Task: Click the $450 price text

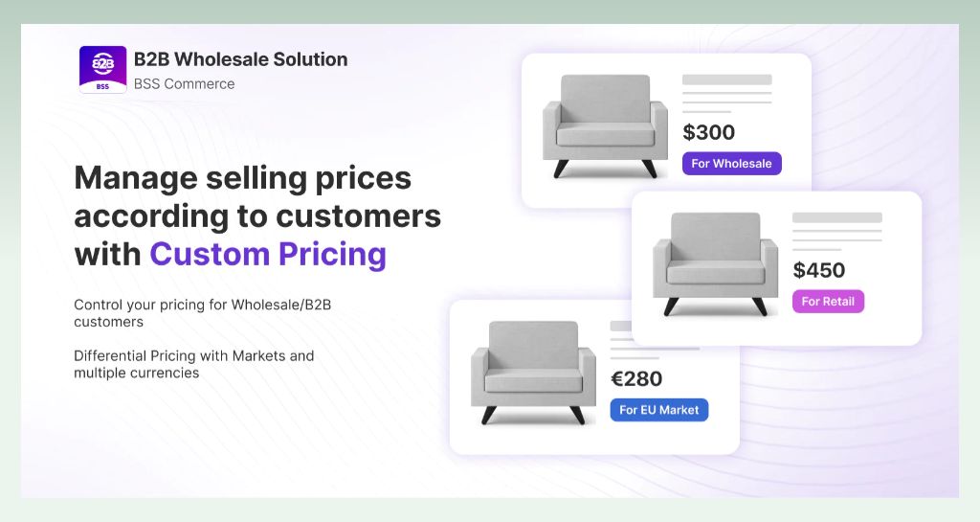Action: click(x=819, y=270)
